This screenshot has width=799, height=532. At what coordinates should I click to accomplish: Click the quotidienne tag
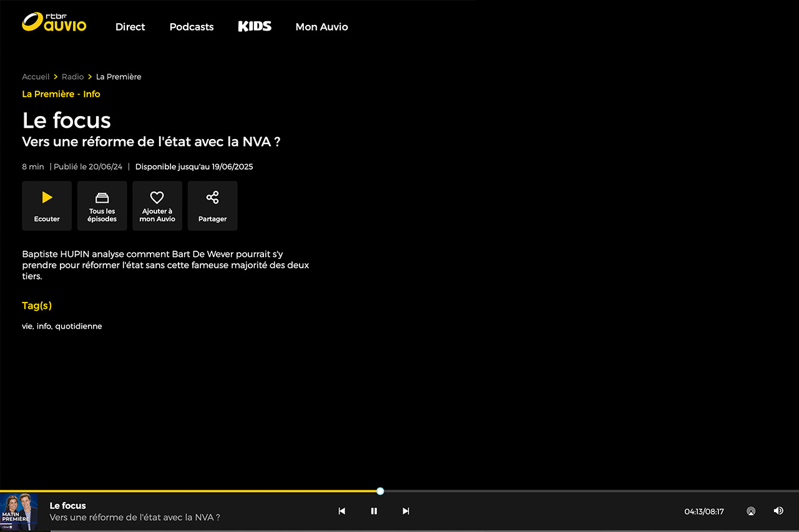tap(79, 326)
